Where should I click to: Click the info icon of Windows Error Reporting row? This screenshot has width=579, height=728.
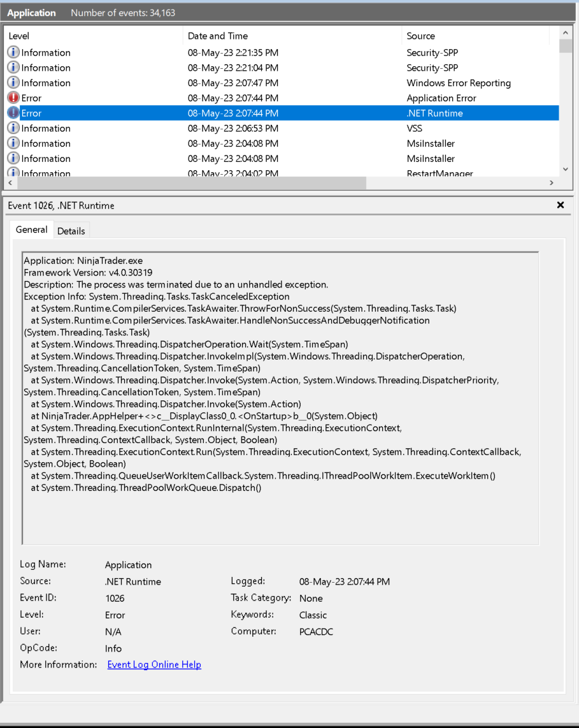(x=13, y=83)
